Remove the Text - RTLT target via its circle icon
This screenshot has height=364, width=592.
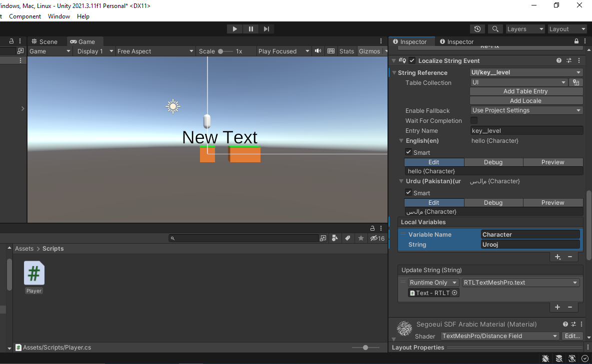(454, 293)
